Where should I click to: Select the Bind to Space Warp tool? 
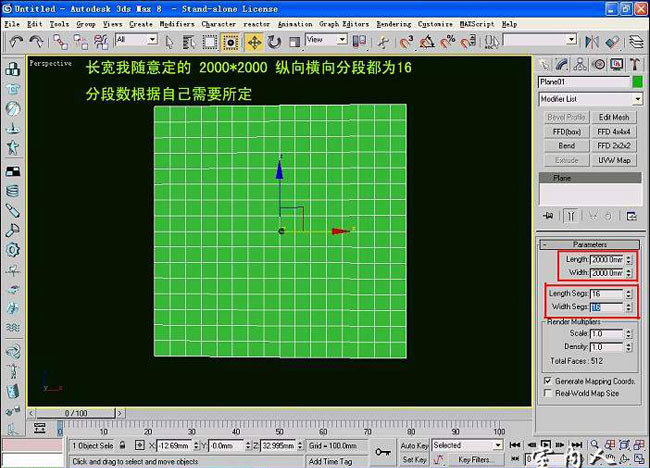point(101,42)
